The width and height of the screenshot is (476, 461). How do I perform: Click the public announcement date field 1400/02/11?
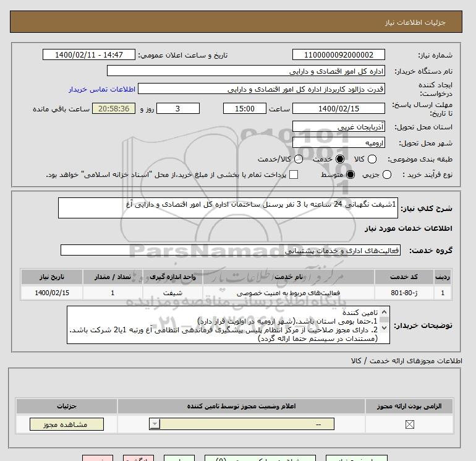tap(88, 54)
